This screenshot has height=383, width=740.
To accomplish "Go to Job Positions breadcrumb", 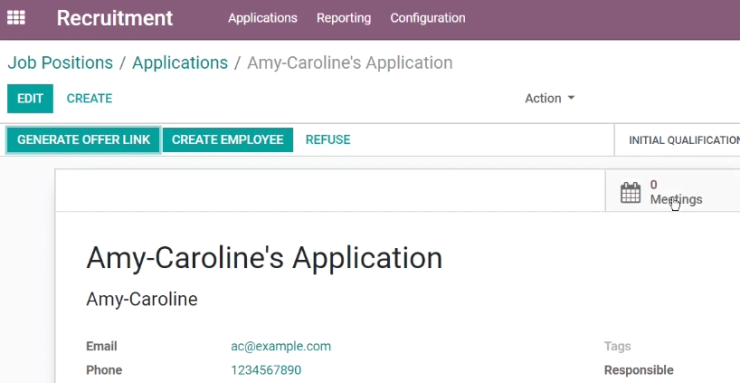I will pos(60,63).
